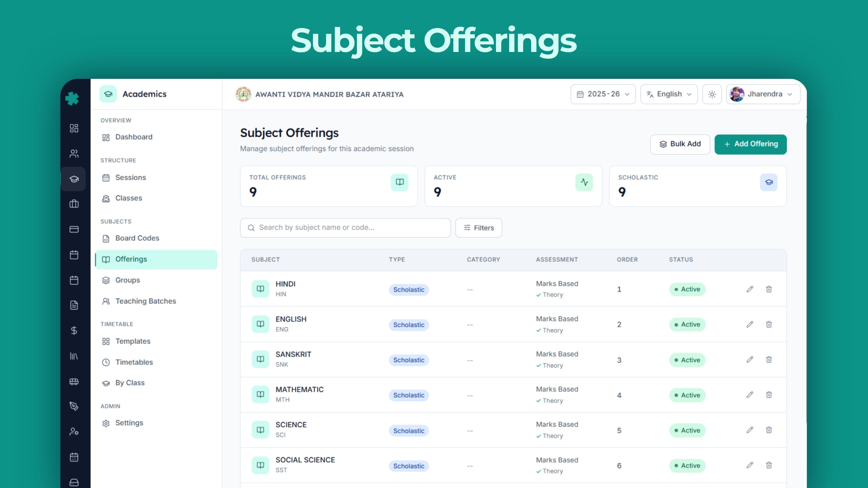This screenshot has width=868, height=488.
Task: Click the SOCIAL SCIENCE subject name
Action: click(x=305, y=460)
